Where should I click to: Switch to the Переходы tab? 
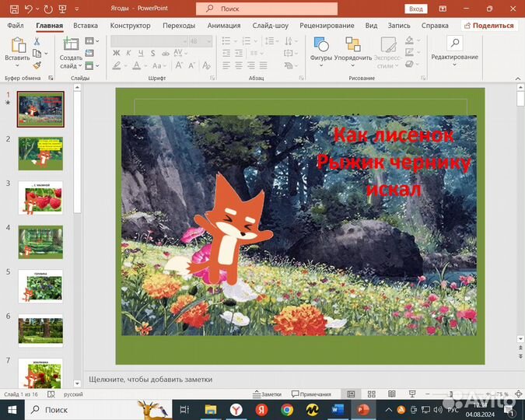pyautogui.click(x=179, y=26)
